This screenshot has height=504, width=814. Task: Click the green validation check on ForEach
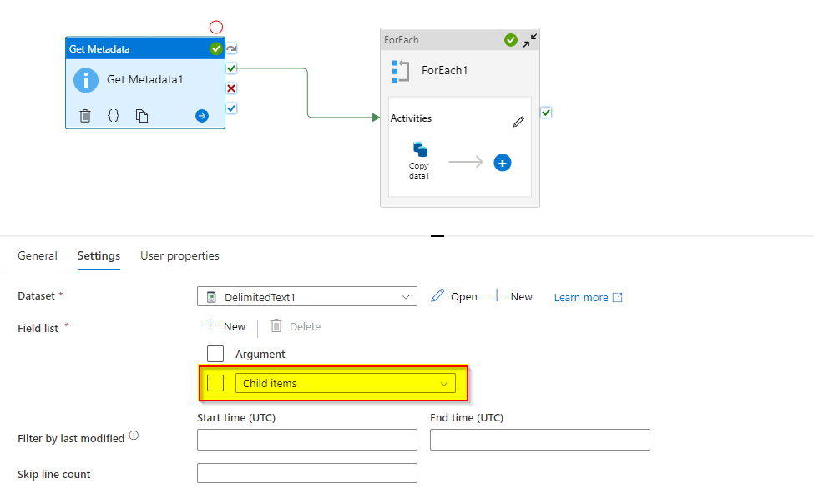pos(511,40)
